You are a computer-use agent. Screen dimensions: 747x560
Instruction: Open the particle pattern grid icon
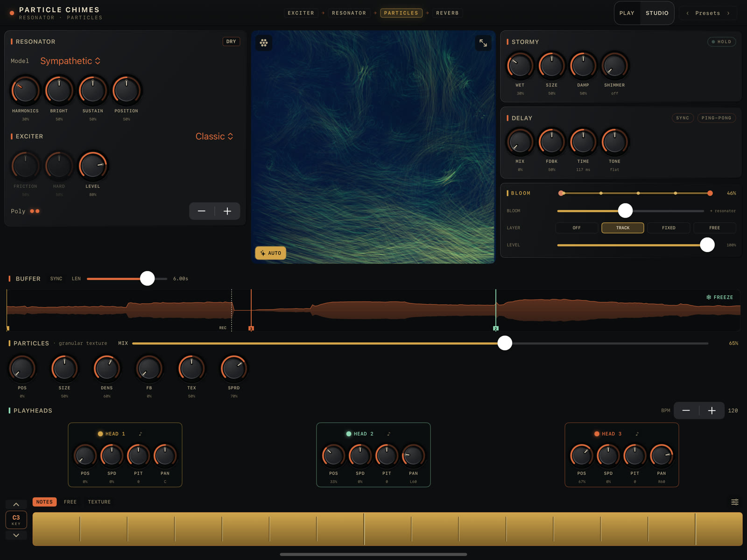[264, 43]
